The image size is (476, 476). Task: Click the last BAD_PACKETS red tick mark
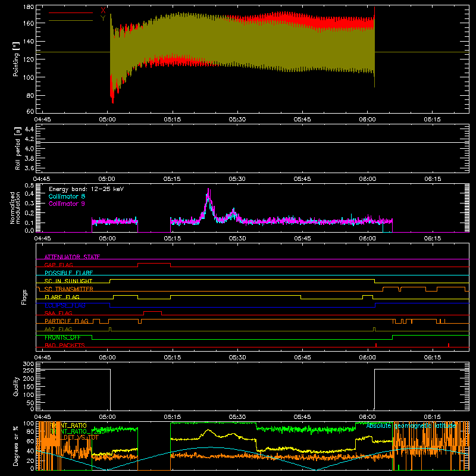449,345
